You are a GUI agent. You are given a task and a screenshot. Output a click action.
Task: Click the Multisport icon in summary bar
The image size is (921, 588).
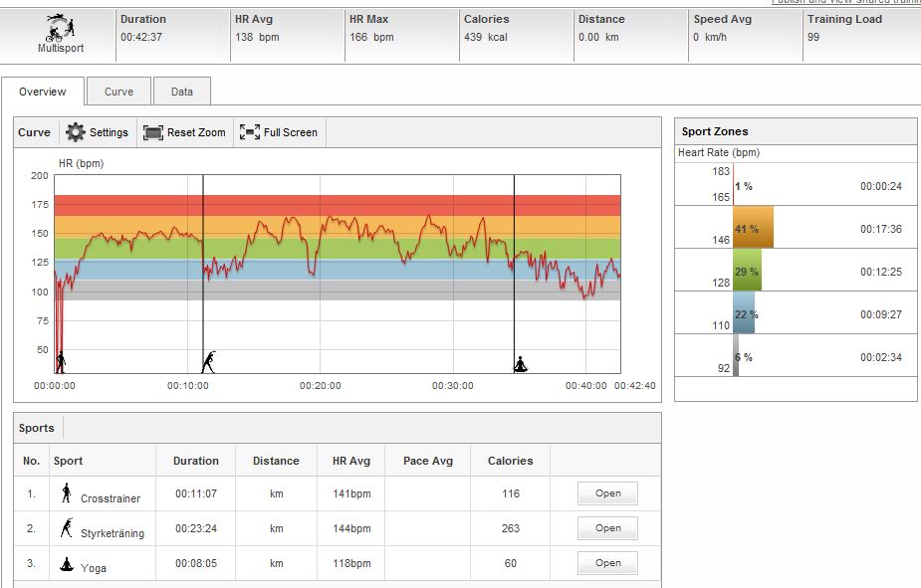[58, 27]
